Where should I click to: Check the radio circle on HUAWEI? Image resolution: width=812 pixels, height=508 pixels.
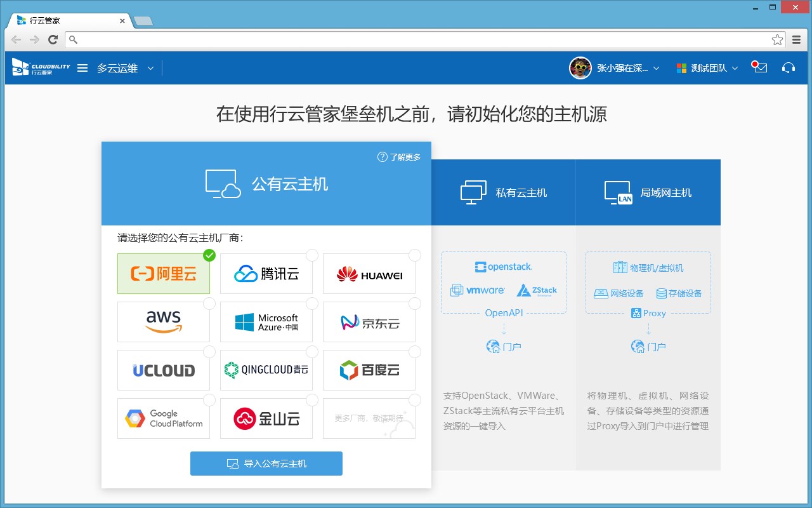pyautogui.click(x=415, y=255)
